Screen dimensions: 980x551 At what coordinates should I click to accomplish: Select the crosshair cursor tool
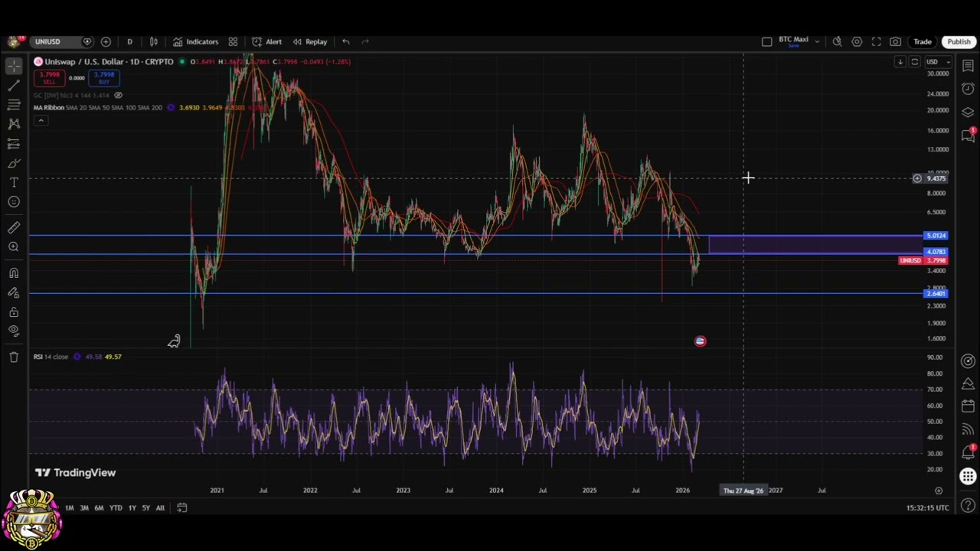pyautogui.click(x=14, y=67)
